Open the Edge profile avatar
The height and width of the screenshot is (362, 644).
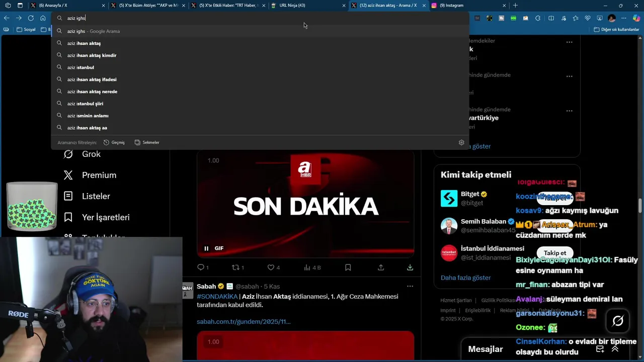tap(612, 18)
